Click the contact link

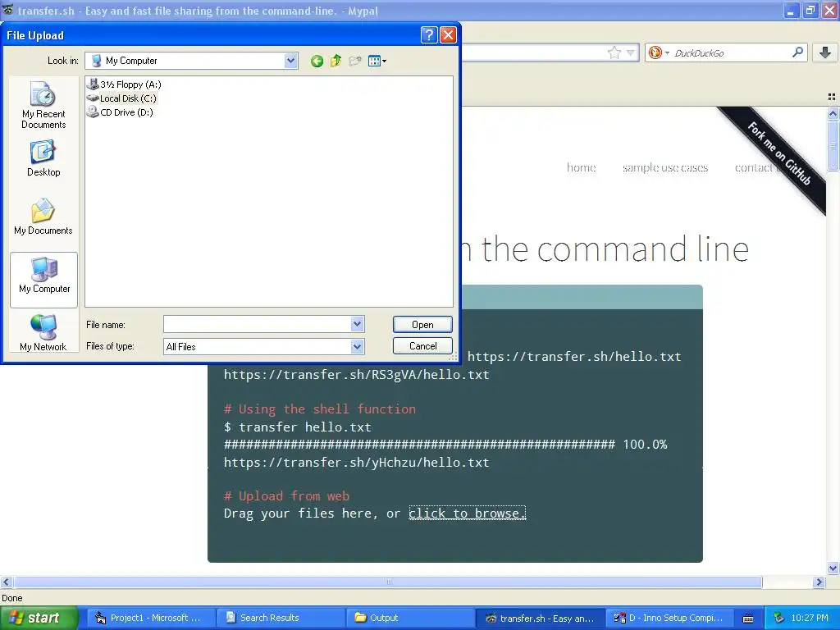pos(753,167)
